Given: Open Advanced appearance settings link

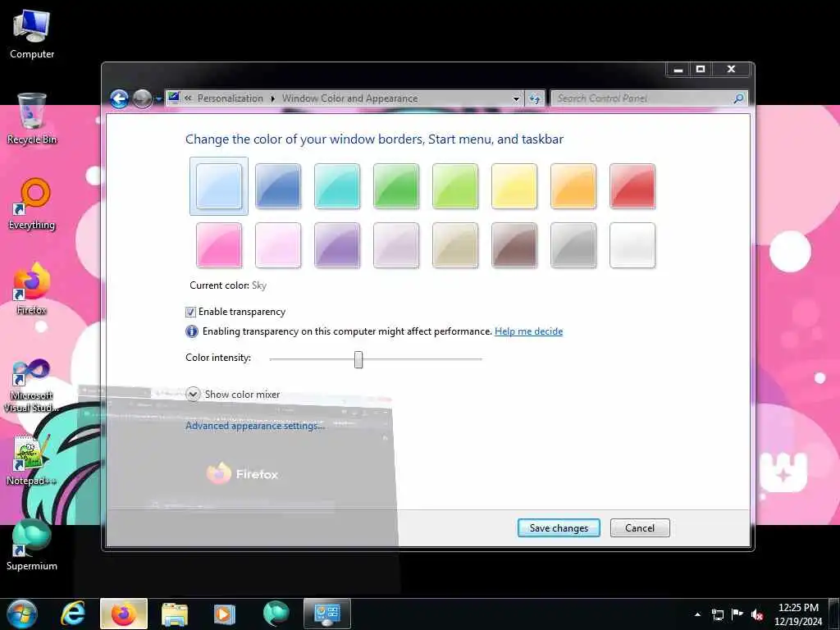Looking at the screenshot, I should pos(255,426).
